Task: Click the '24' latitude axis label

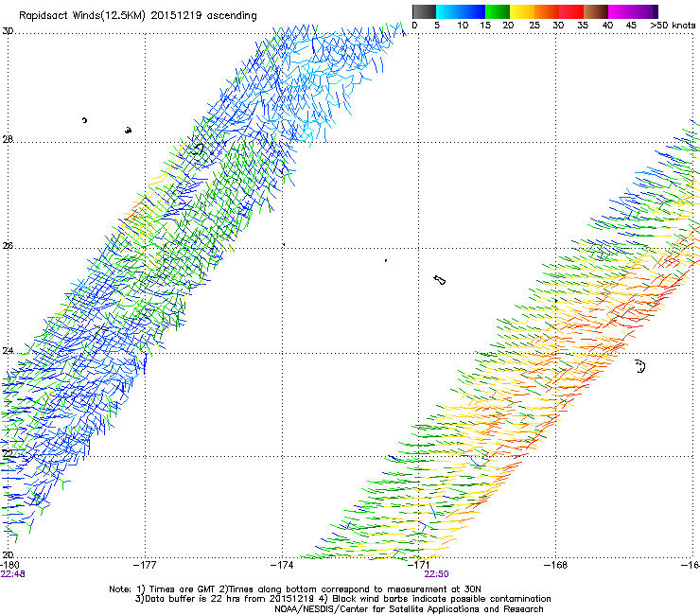Action: (x=8, y=351)
